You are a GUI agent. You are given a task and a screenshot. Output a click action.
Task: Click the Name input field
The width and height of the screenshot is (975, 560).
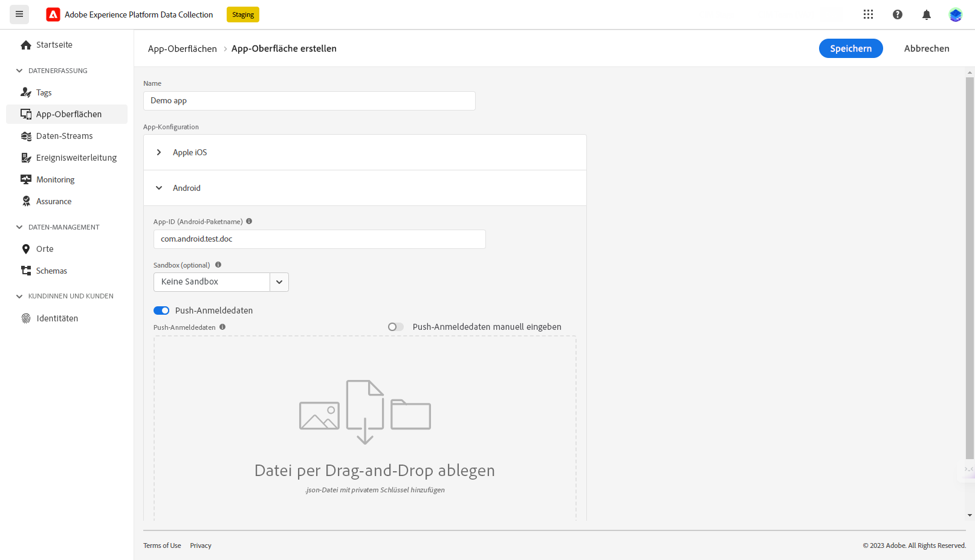click(309, 101)
